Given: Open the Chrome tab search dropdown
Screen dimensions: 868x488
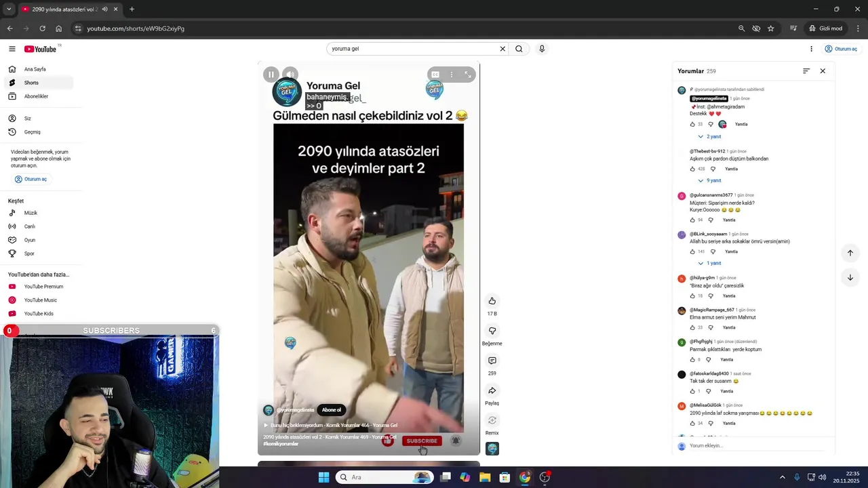Looking at the screenshot, I should [x=9, y=9].
